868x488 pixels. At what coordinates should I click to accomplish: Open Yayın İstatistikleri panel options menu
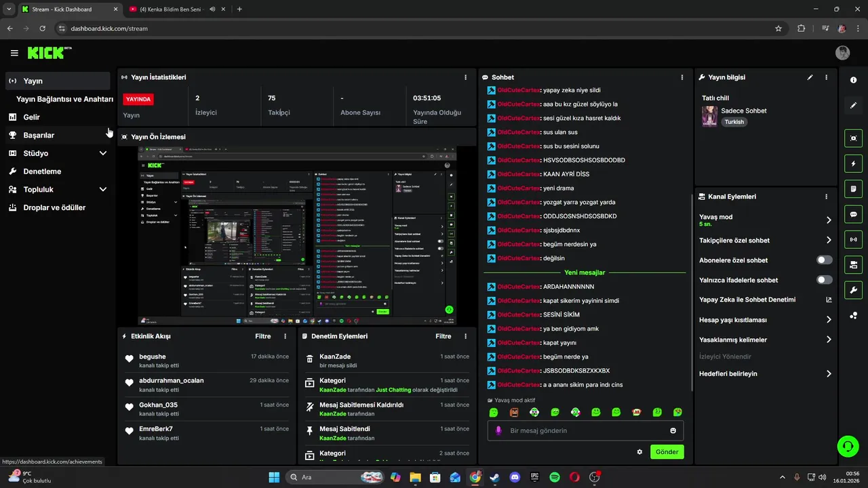click(x=465, y=77)
